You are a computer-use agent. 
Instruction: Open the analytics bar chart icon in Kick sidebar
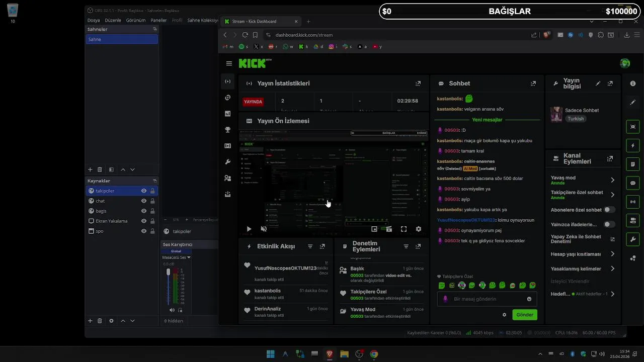click(228, 114)
